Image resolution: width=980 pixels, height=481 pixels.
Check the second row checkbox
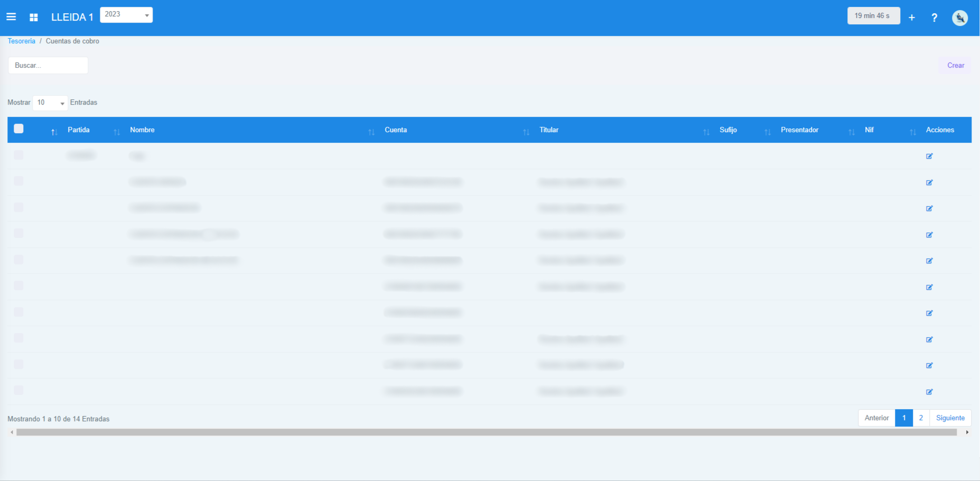[x=18, y=181]
